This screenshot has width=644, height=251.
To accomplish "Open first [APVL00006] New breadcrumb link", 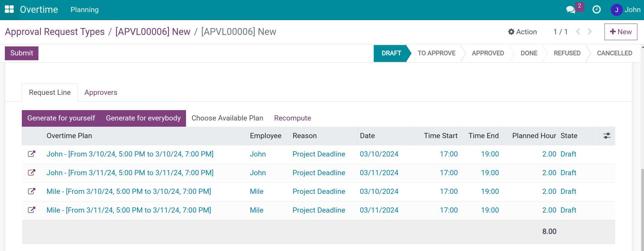I will coord(153,32).
